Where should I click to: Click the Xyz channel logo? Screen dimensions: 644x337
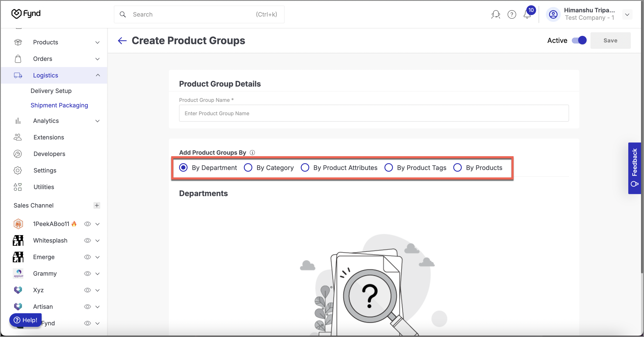tap(18, 290)
